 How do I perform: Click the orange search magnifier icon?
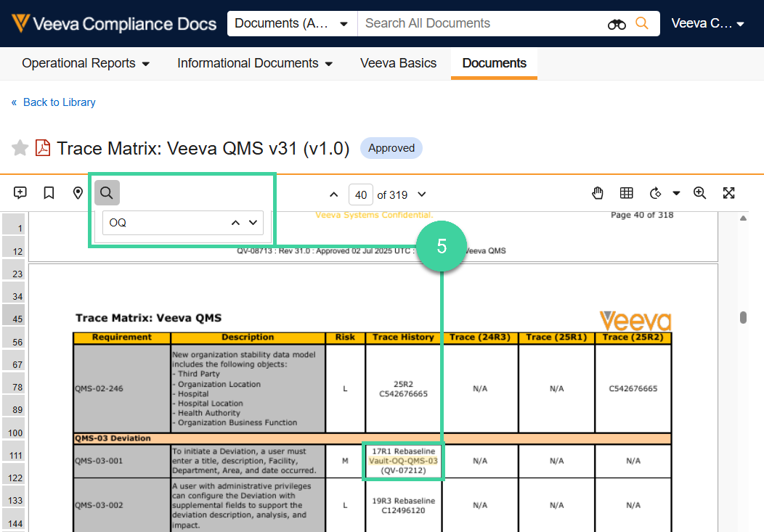(x=642, y=23)
